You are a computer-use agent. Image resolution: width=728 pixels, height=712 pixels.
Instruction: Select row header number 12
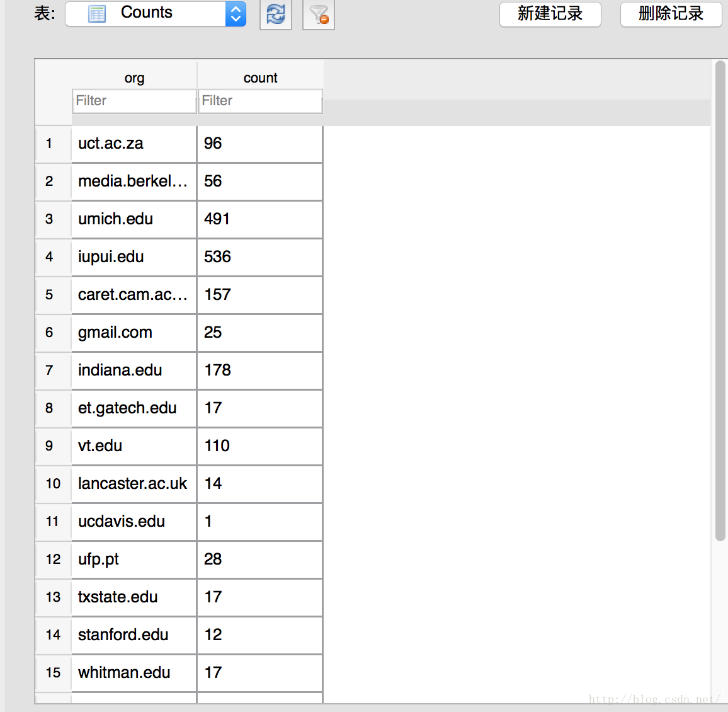(54, 560)
